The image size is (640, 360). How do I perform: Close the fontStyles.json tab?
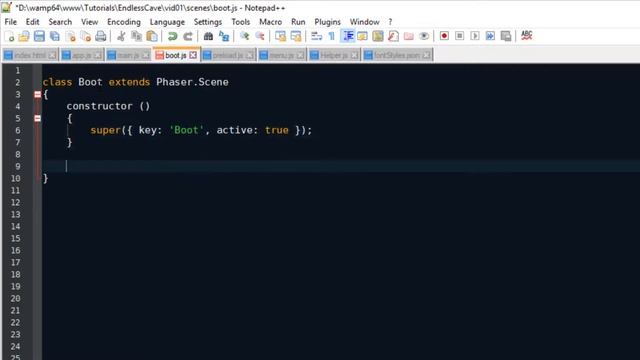coord(427,55)
